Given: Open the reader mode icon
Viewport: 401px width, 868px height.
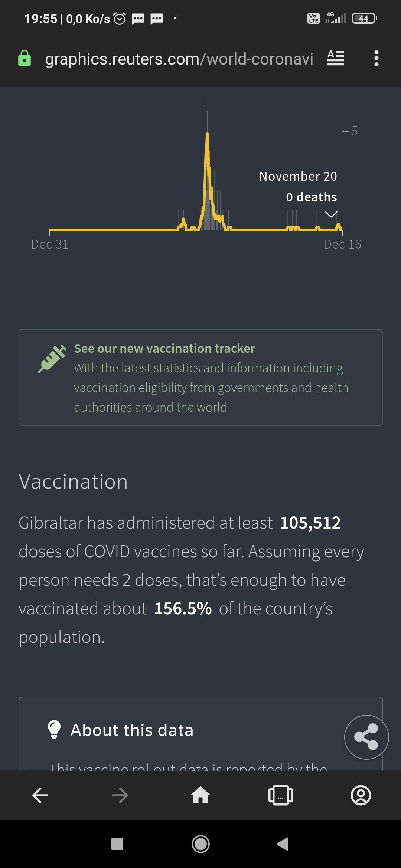Looking at the screenshot, I should click(x=335, y=58).
